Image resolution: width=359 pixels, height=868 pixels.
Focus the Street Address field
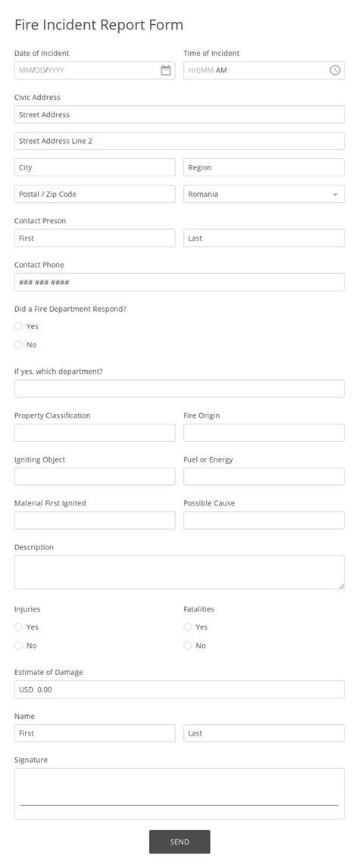(x=179, y=114)
